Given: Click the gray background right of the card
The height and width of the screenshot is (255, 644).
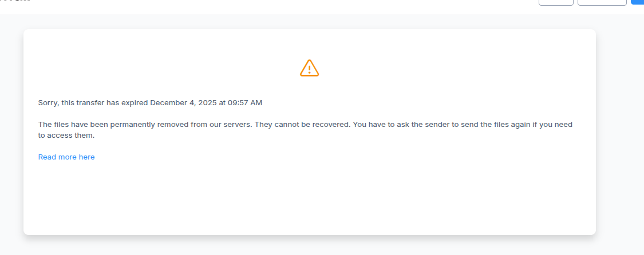Looking at the screenshot, I should tap(620, 132).
